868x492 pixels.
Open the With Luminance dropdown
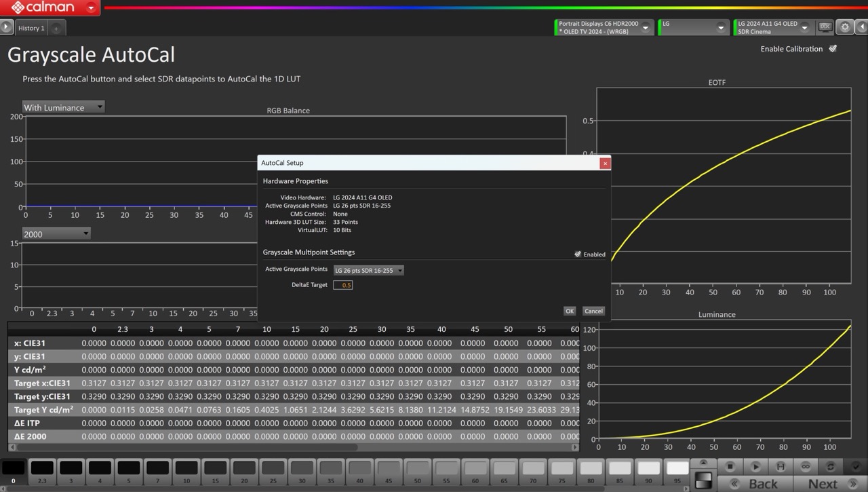pyautogui.click(x=63, y=107)
